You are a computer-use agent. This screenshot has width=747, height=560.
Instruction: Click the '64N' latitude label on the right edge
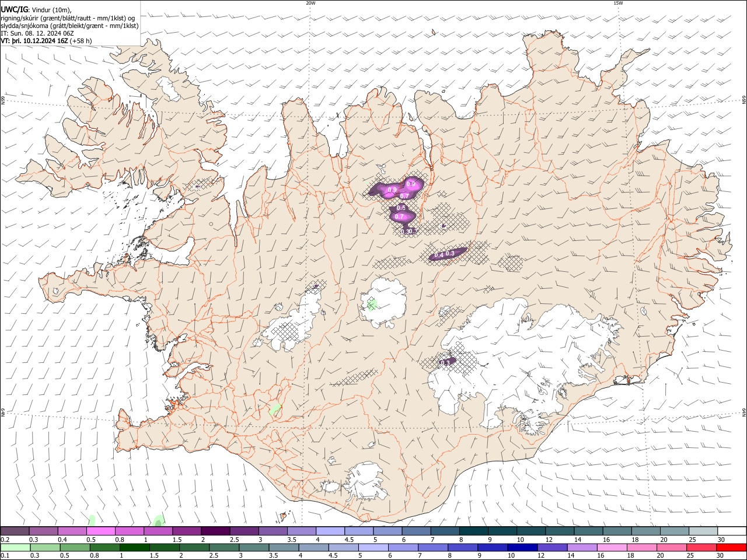coord(744,412)
